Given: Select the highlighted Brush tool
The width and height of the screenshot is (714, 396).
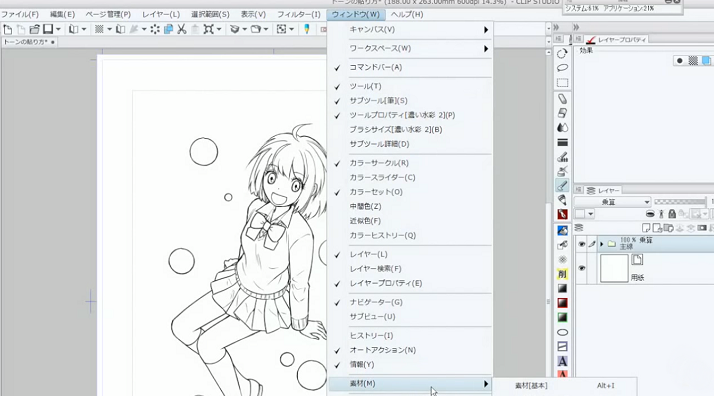Looking at the screenshot, I should [x=562, y=185].
